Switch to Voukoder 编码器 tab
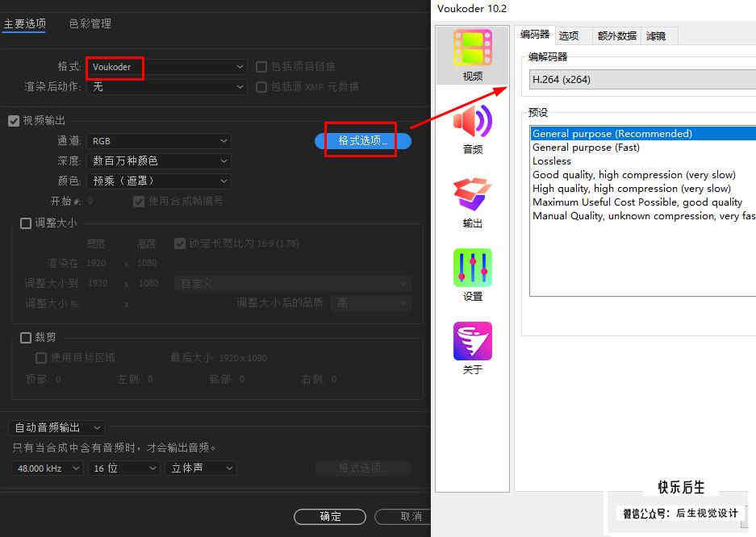The width and height of the screenshot is (756, 537). pos(535,35)
